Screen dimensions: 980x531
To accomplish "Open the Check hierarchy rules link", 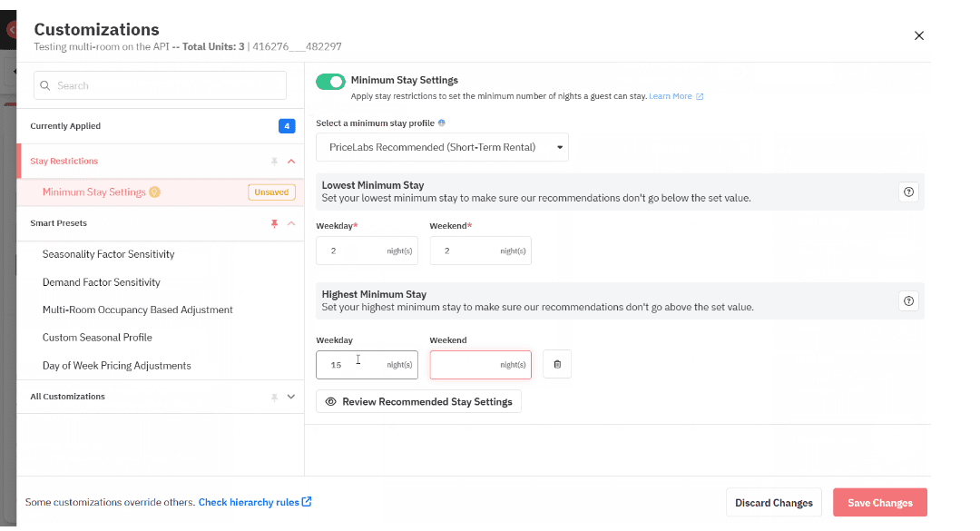I will pyautogui.click(x=254, y=502).
